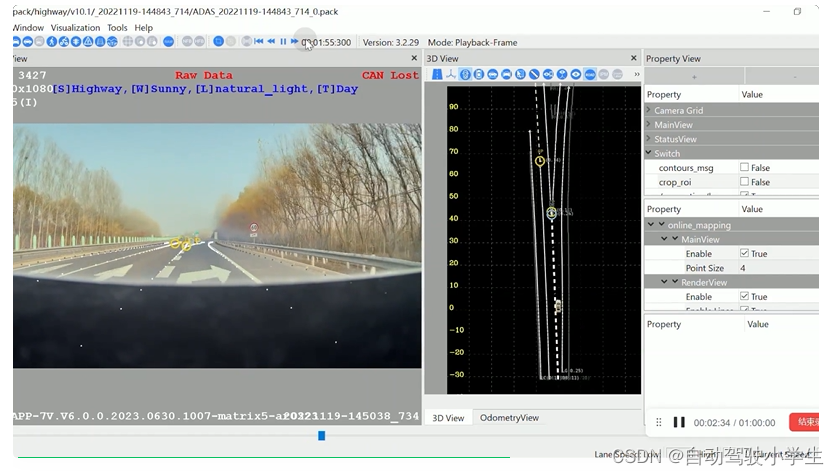The height and width of the screenshot is (475, 839).
Task: Enable the crop_roi checkbox
Action: [744, 181]
